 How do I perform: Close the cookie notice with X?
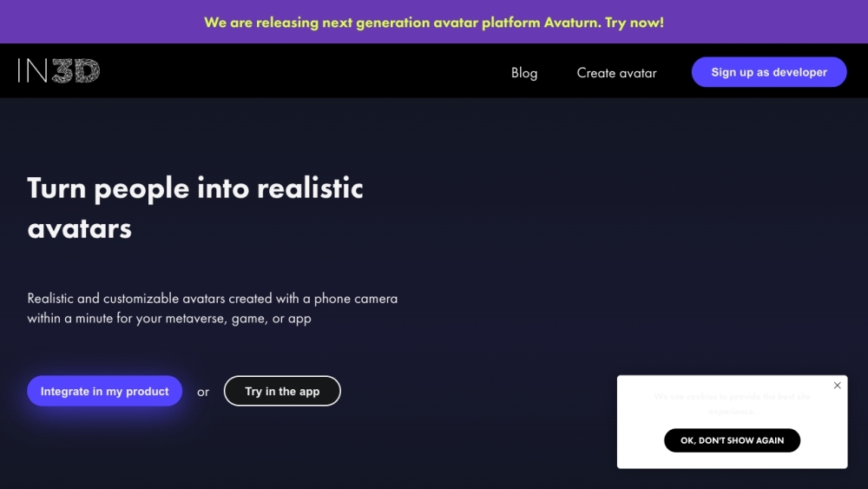(837, 386)
